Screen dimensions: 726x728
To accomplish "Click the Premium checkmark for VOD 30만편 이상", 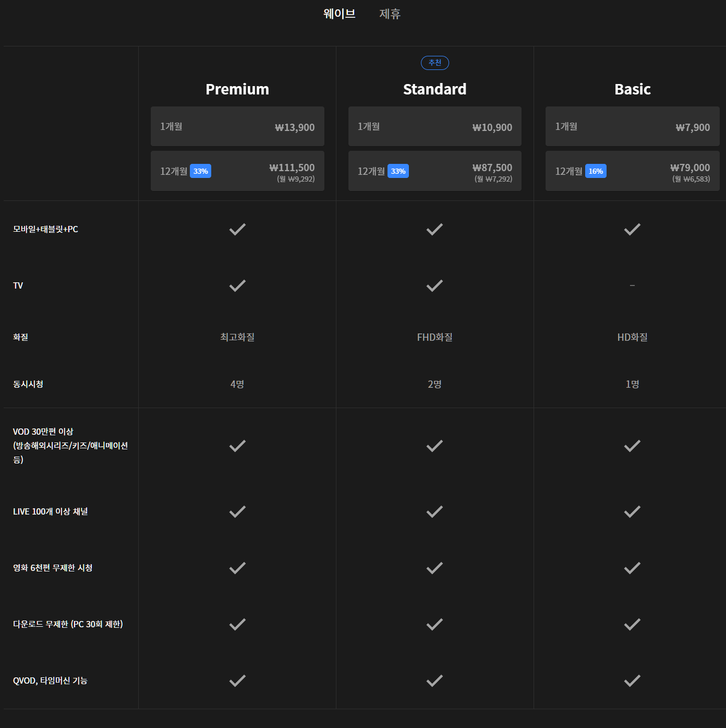I will [x=237, y=446].
